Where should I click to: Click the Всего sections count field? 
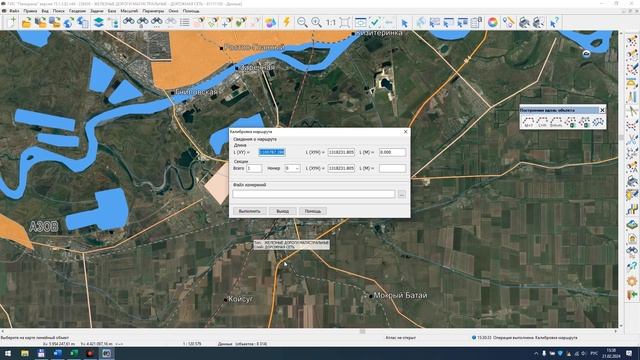(x=254, y=168)
